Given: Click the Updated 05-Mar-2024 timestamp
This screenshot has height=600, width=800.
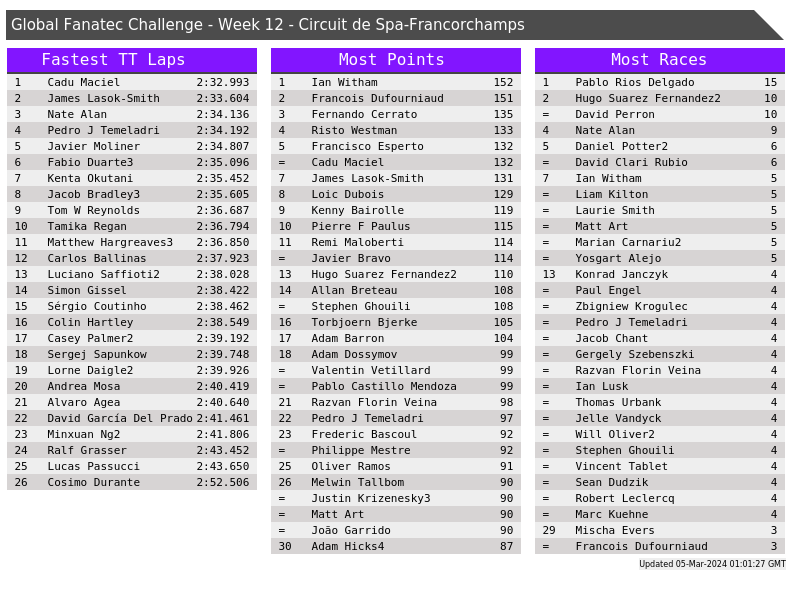Looking at the screenshot, I should (x=712, y=564).
